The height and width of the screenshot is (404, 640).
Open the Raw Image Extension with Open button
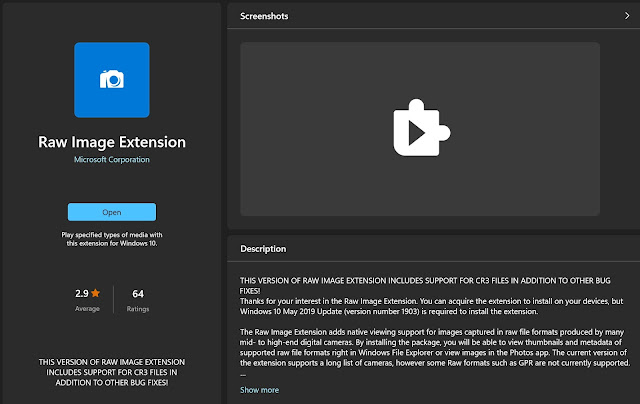pyautogui.click(x=112, y=212)
